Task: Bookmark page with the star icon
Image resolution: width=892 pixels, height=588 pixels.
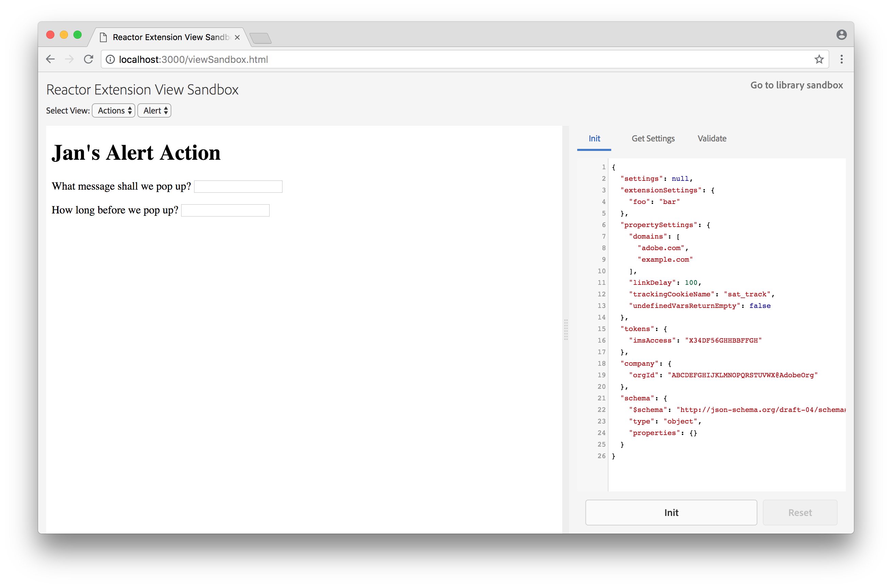Action: coord(819,59)
